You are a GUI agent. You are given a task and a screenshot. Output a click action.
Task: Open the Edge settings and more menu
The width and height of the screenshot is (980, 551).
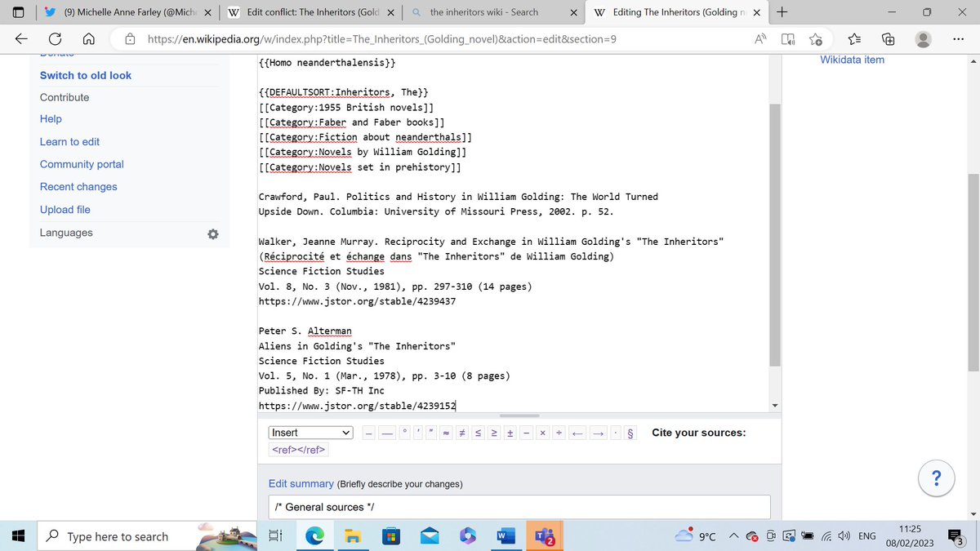click(x=957, y=39)
